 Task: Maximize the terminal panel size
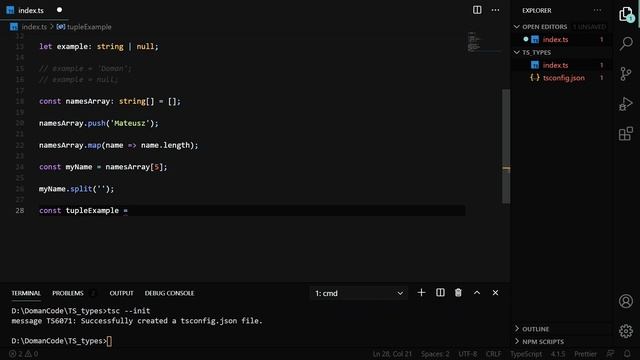tap(477, 293)
